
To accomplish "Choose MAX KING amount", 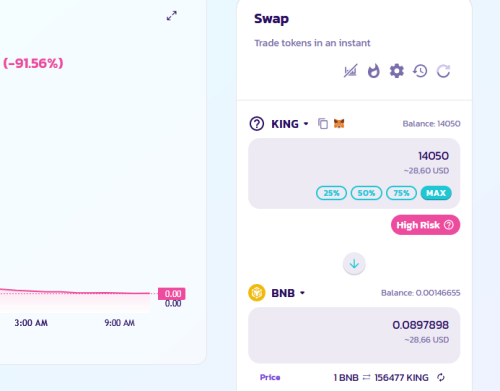I will click(x=436, y=193).
